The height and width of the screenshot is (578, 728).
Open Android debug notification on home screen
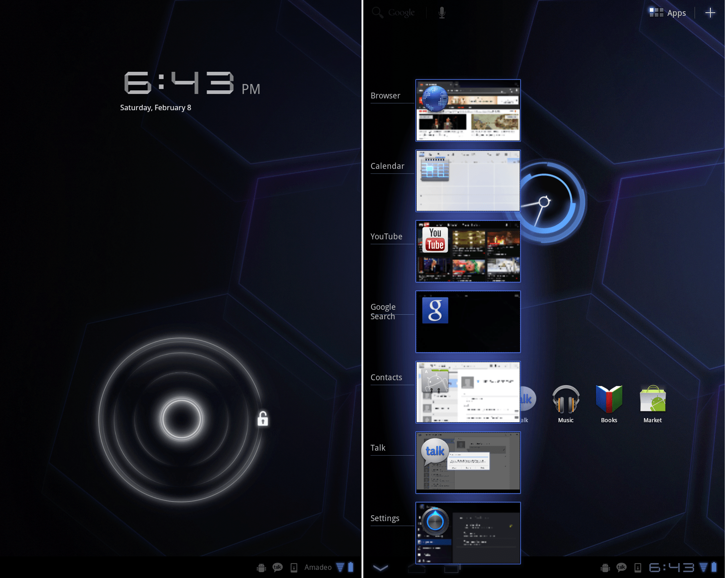coord(605,568)
